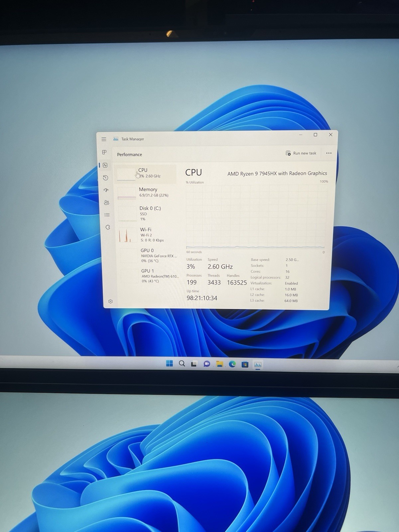Launch Microsoft Edge from the taskbar
Viewport: 399px width, 532px height.
tap(232, 364)
